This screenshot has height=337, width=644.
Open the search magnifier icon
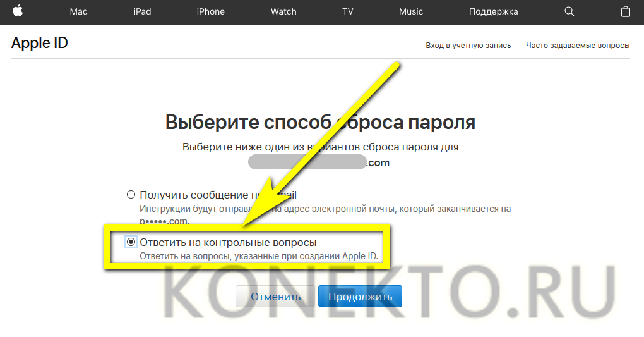pyautogui.click(x=569, y=11)
